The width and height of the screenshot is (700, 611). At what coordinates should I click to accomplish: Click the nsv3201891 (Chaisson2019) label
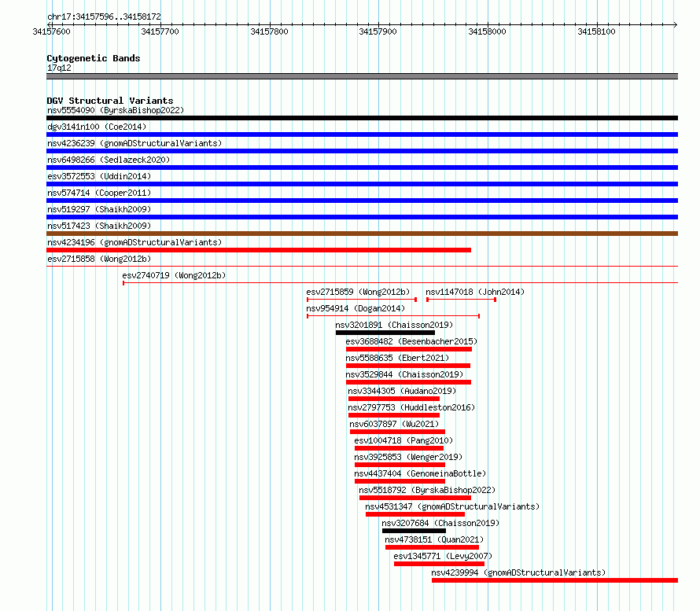pos(394,325)
